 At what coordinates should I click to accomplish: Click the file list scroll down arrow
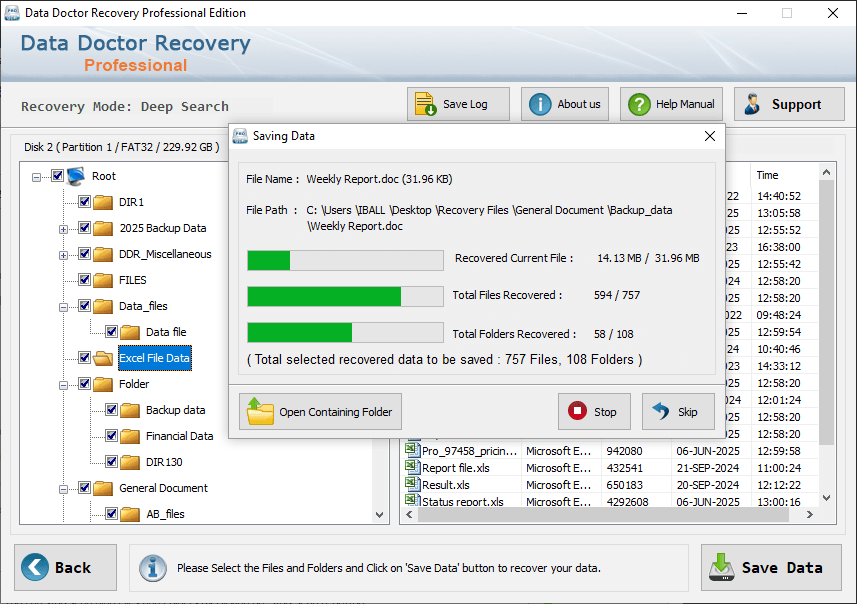click(x=826, y=498)
